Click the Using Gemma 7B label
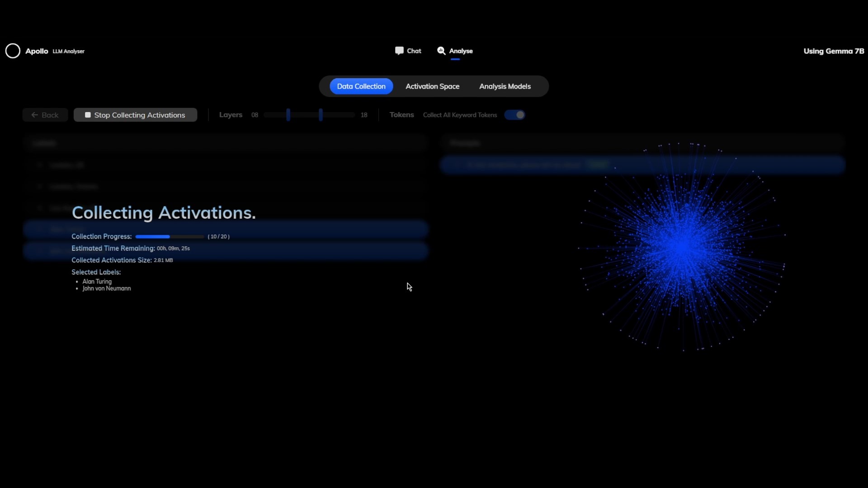 [833, 51]
